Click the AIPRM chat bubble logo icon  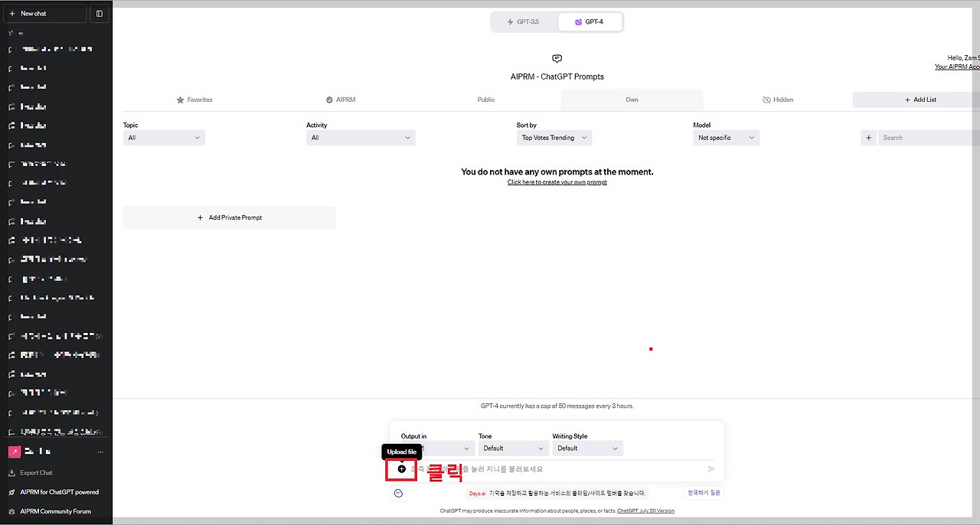tap(557, 59)
